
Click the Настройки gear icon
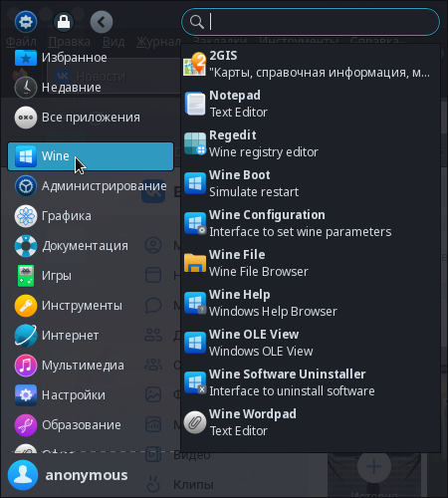coord(26,395)
